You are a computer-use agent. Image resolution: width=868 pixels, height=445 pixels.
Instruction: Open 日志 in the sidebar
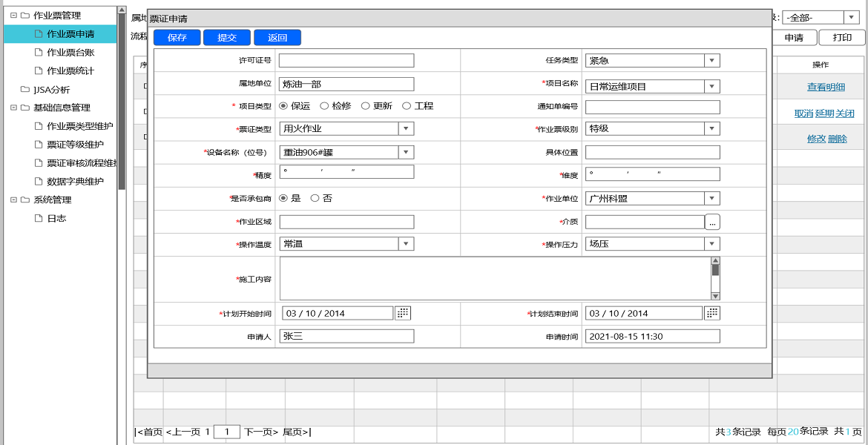(x=56, y=218)
